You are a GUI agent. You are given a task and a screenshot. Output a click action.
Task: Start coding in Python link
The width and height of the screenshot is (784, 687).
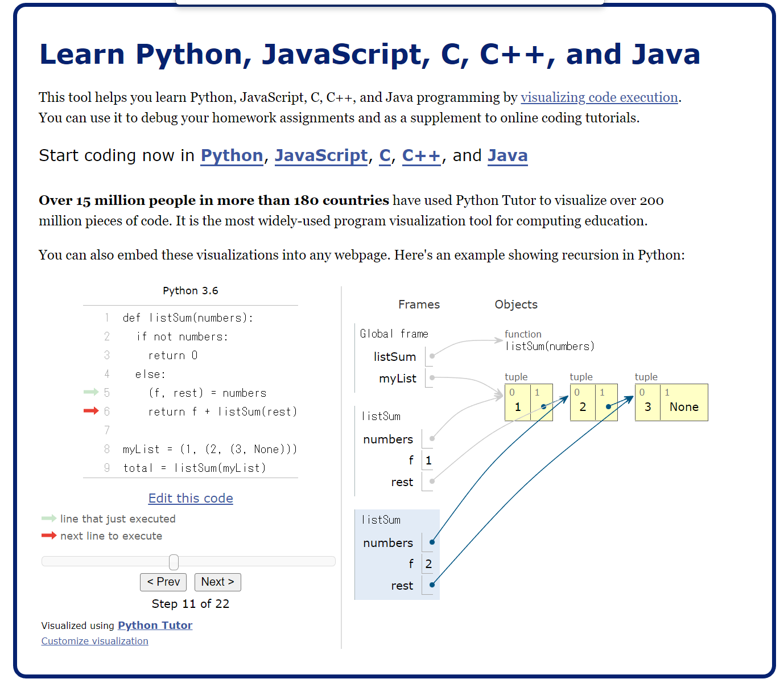coord(232,155)
